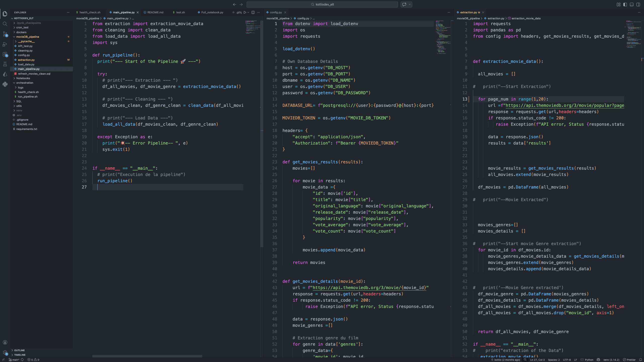Collapse the movieDB_pipeline folder
Viewport: 644px width, 362px height.
(42, 37)
